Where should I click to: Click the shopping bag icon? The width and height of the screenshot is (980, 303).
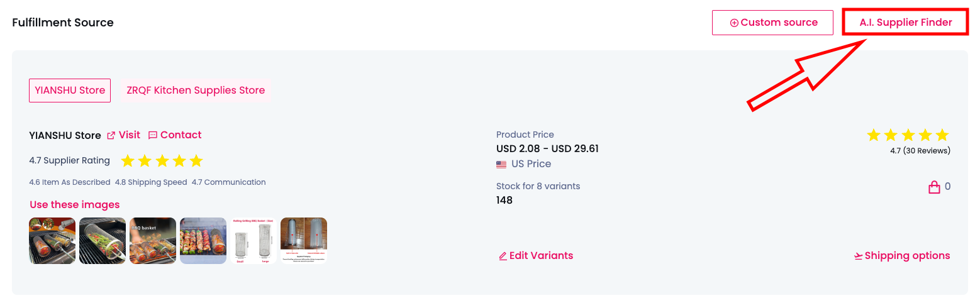(x=934, y=187)
